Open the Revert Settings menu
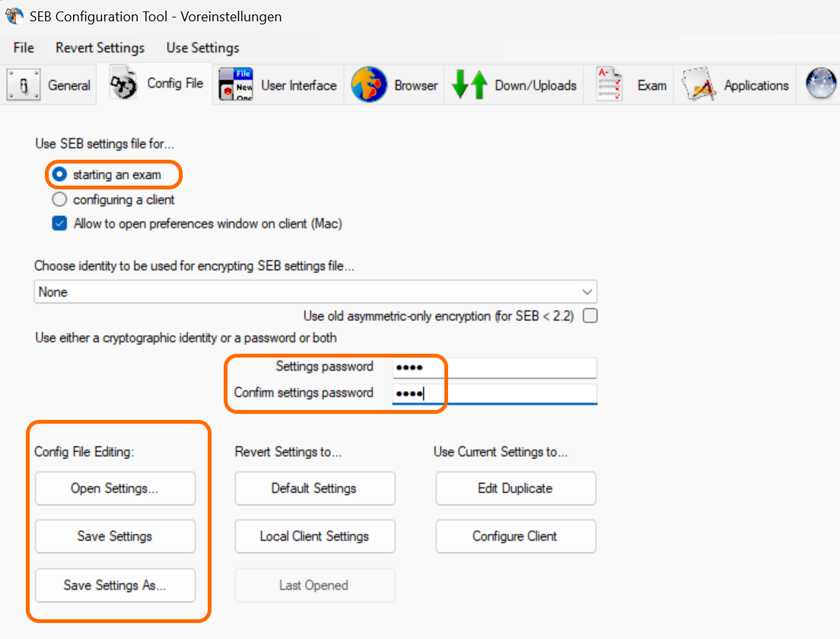The image size is (840, 639). click(x=100, y=48)
